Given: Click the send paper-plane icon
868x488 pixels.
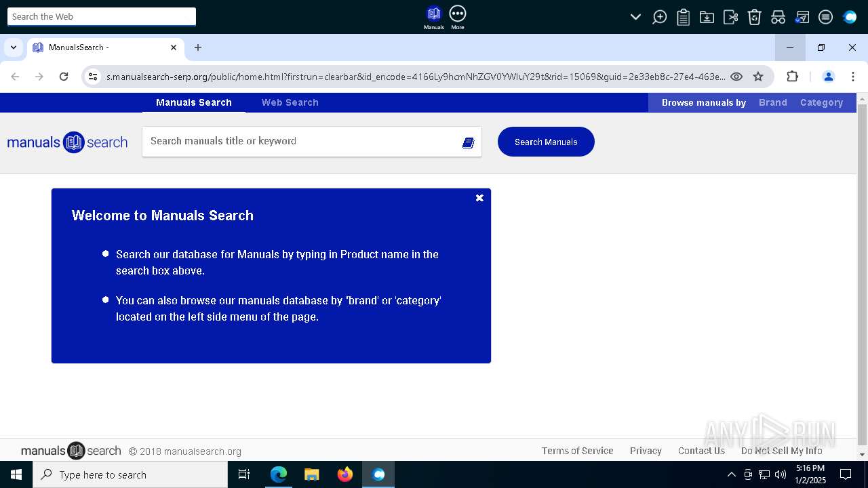Looking at the screenshot, I should [802, 17].
